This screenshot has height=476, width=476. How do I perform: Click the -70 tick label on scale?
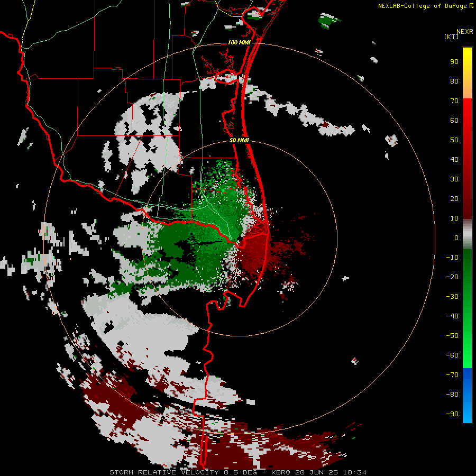click(452, 374)
